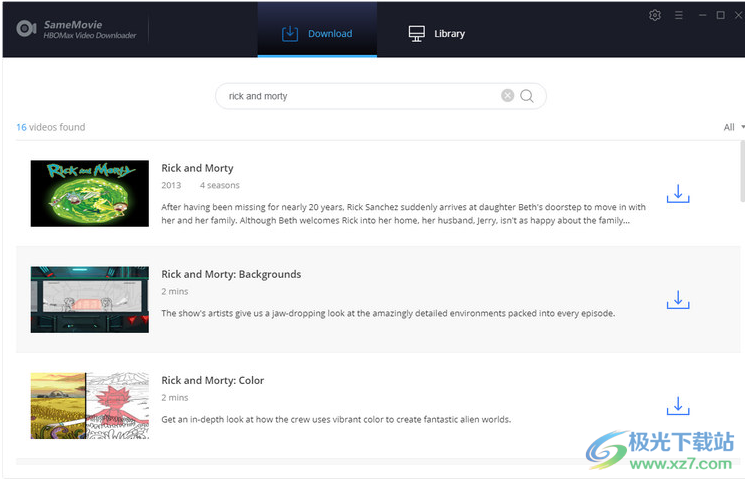Clear the search text with the X icon
Image resolution: width=745 pixels, height=480 pixels.
click(x=507, y=96)
